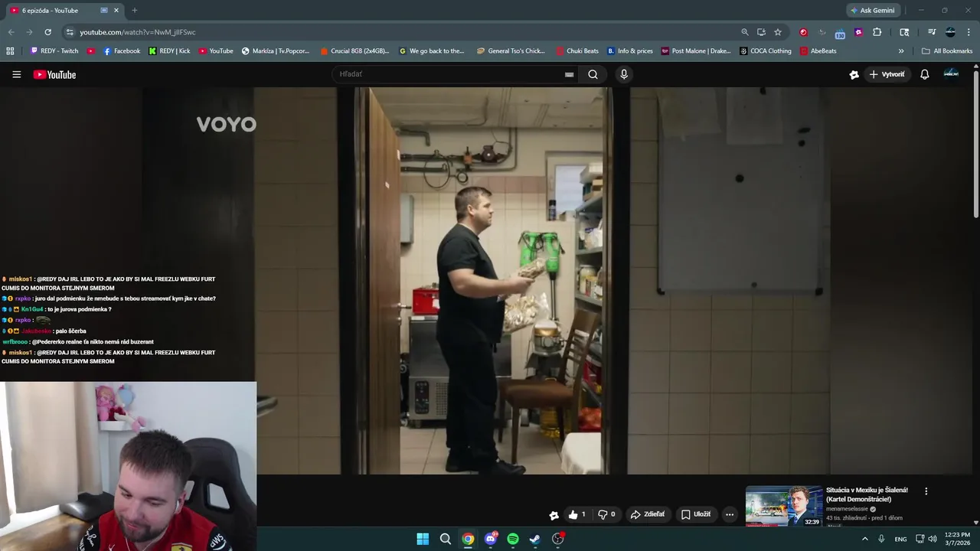Start voice search with the microphone icon
The height and width of the screenshot is (551, 980).
click(624, 74)
